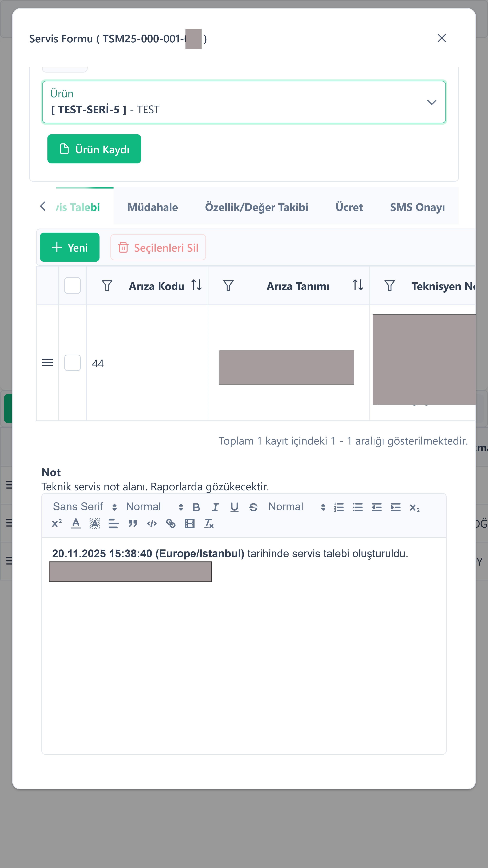Increase the indent level
Image resolution: width=488 pixels, height=868 pixels.
[x=396, y=507]
